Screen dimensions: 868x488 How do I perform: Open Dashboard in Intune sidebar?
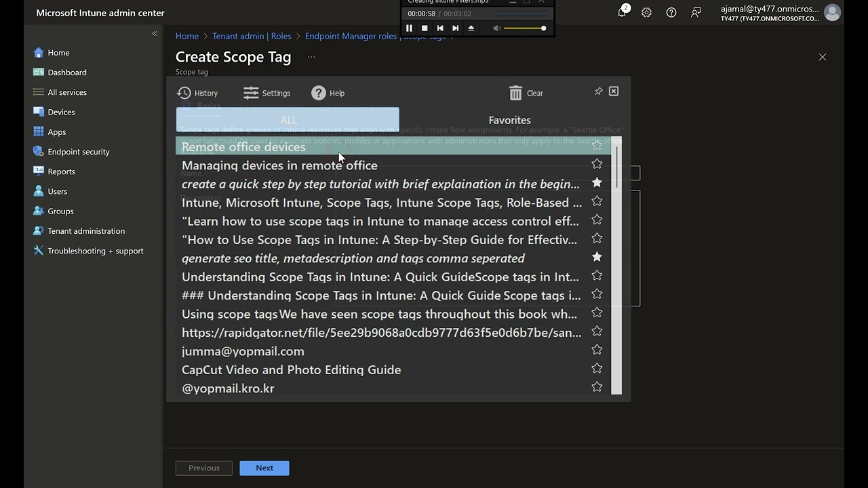[60, 72]
